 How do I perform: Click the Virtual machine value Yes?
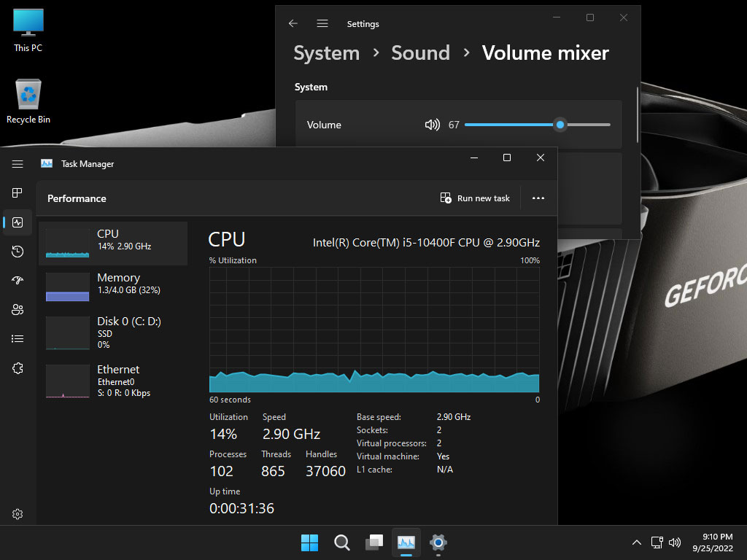tap(443, 456)
